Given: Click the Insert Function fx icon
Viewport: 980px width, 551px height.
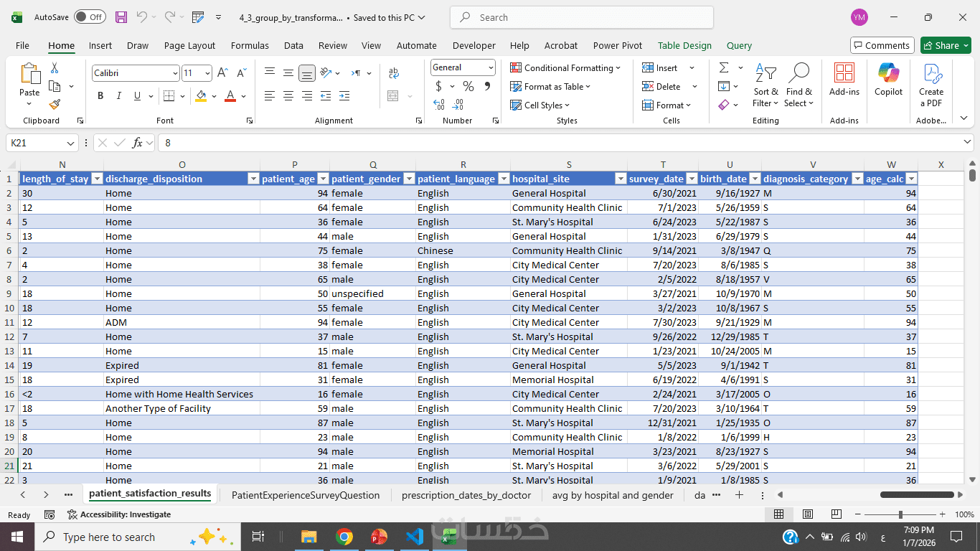Looking at the screenshot, I should [138, 143].
